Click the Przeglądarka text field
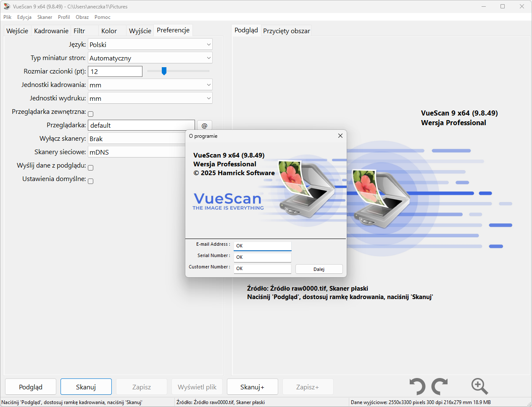The image size is (532, 407). point(141,125)
